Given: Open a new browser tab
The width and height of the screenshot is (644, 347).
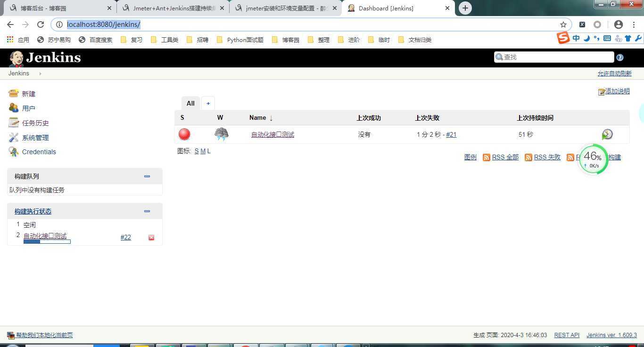Looking at the screenshot, I should pyautogui.click(x=465, y=8).
